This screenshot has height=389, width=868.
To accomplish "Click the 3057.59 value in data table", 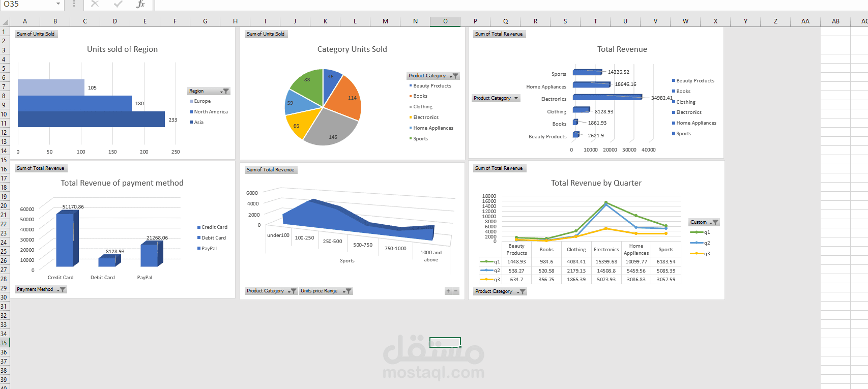I will (x=666, y=280).
